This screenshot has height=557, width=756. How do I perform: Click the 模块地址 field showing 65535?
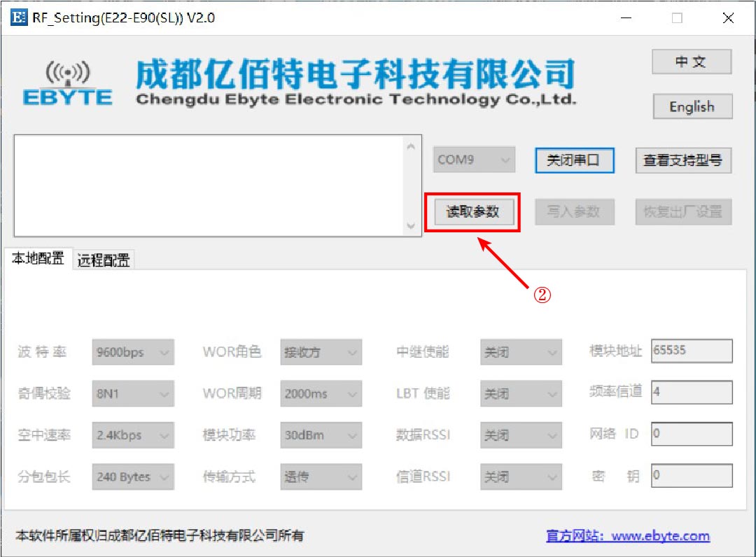[x=692, y=351]
